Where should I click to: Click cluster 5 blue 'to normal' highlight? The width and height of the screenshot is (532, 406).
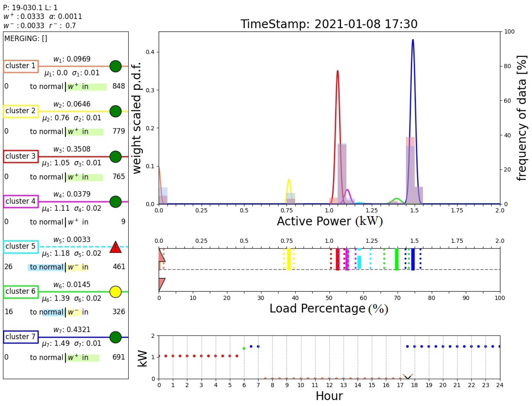point(46,267)
